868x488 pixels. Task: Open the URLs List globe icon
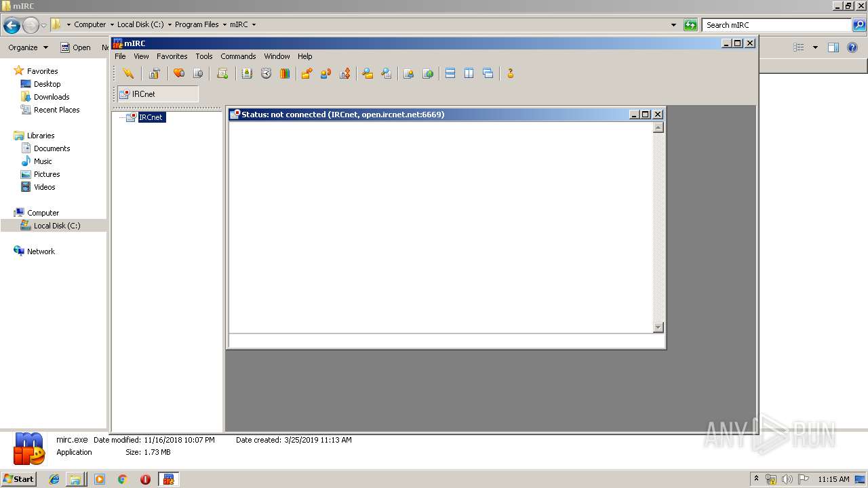pyautogui.click(x=428, y=73)
